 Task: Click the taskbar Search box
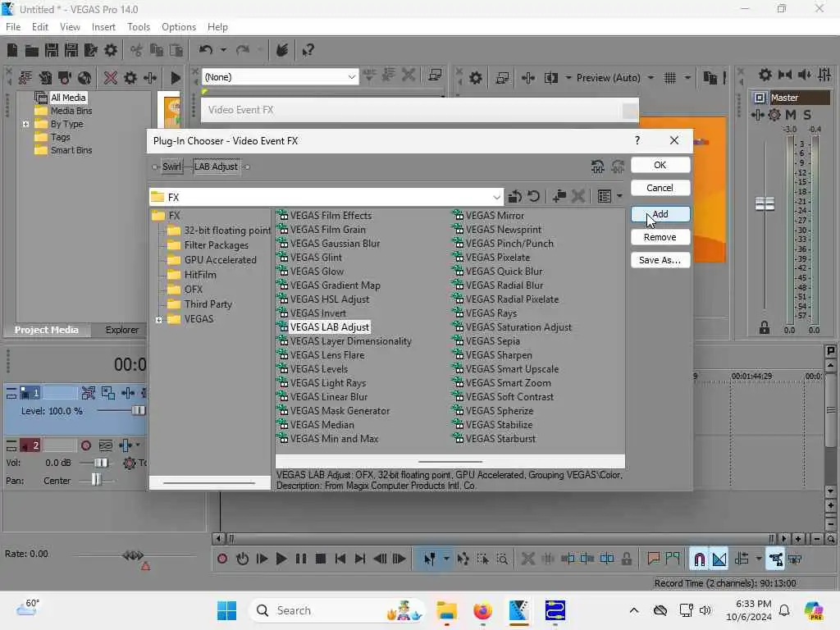(336, 610)
